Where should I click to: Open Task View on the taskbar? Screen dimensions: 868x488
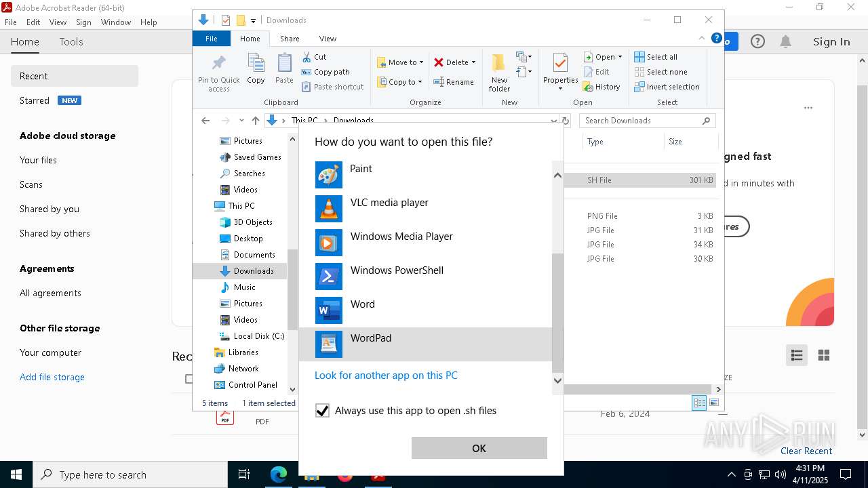click(244, 474)
